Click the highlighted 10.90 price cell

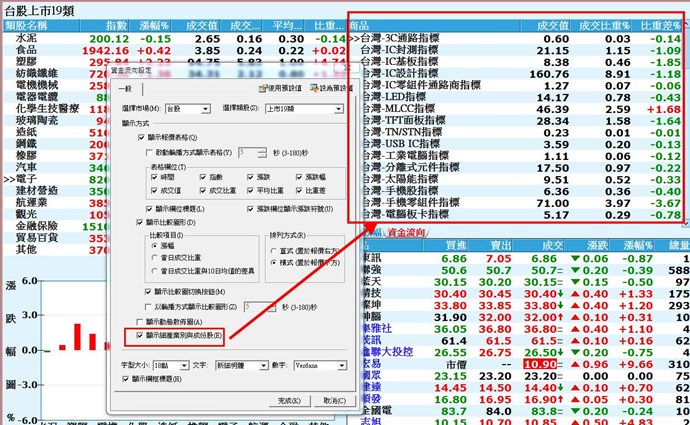click(x=540, y=364)
